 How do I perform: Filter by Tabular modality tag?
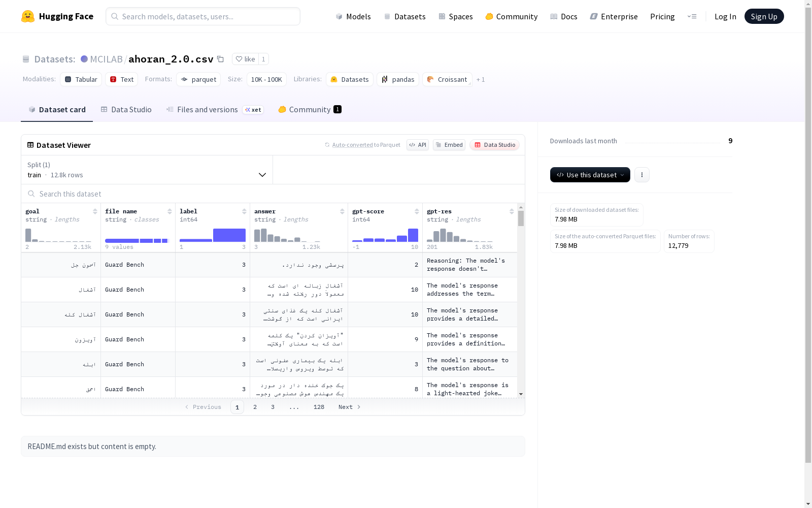pos(81,79)
